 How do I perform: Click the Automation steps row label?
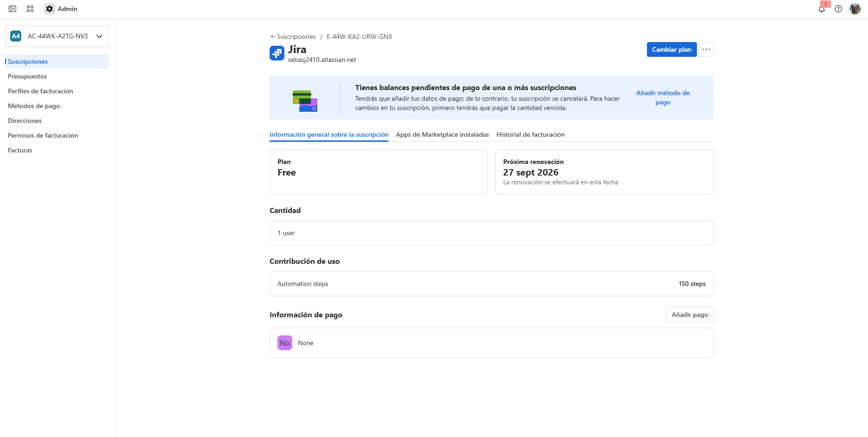click(302, 284)
